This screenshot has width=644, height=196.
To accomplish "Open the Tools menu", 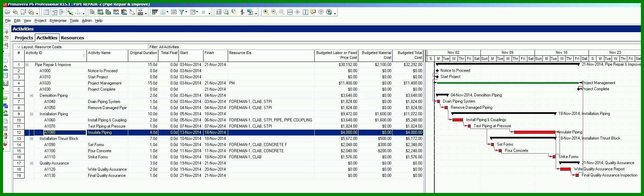I will pos(74,21).
